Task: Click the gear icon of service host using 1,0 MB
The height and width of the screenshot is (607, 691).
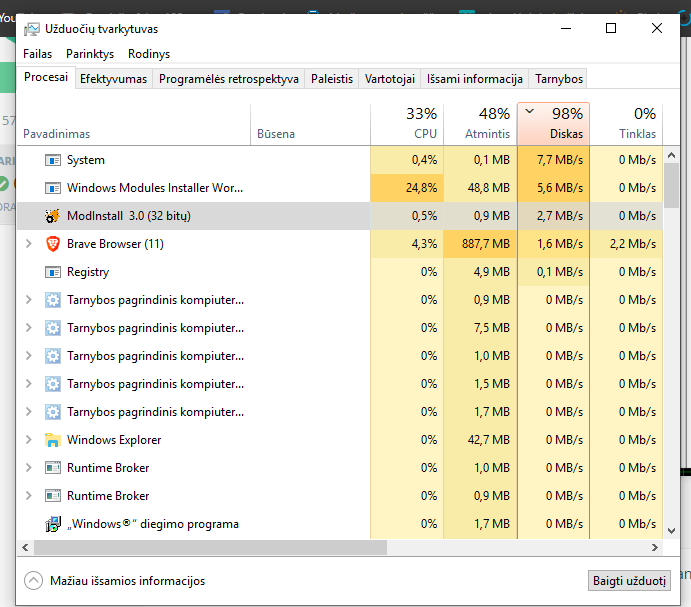Action: (x=53, y=356)
